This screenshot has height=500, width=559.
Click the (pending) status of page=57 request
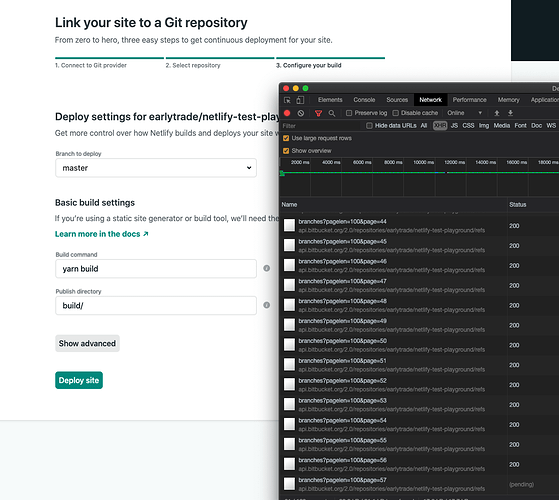522,484
